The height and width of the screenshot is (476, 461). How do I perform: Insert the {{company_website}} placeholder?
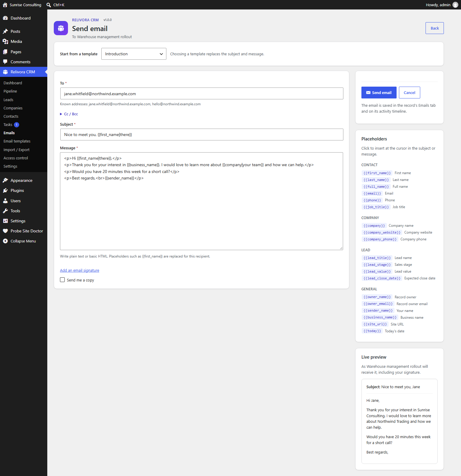[x=382, y=232]
